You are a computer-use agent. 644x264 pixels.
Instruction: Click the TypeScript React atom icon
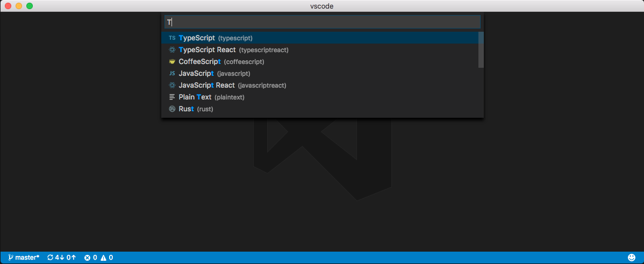click(x=172, y=50)
